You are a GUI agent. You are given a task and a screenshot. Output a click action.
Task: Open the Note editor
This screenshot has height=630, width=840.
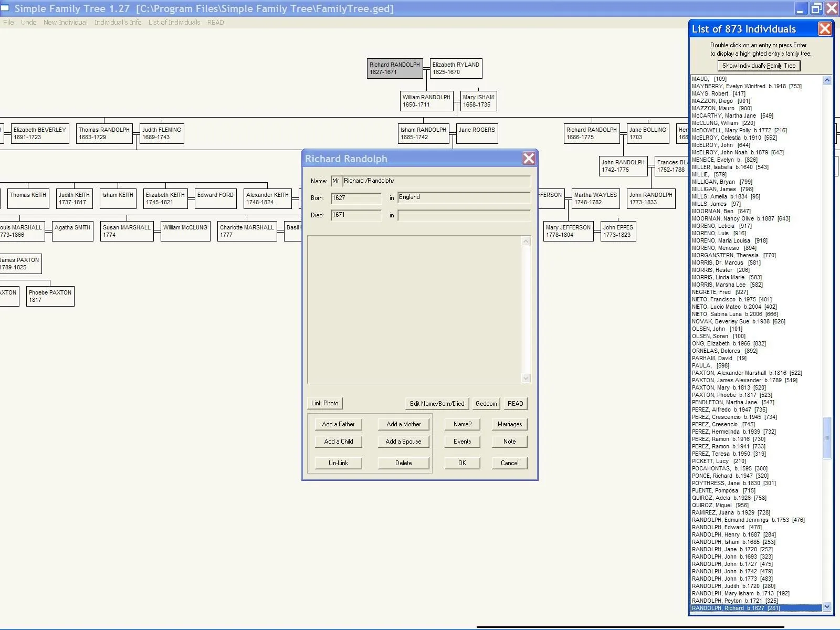[509, 441]
